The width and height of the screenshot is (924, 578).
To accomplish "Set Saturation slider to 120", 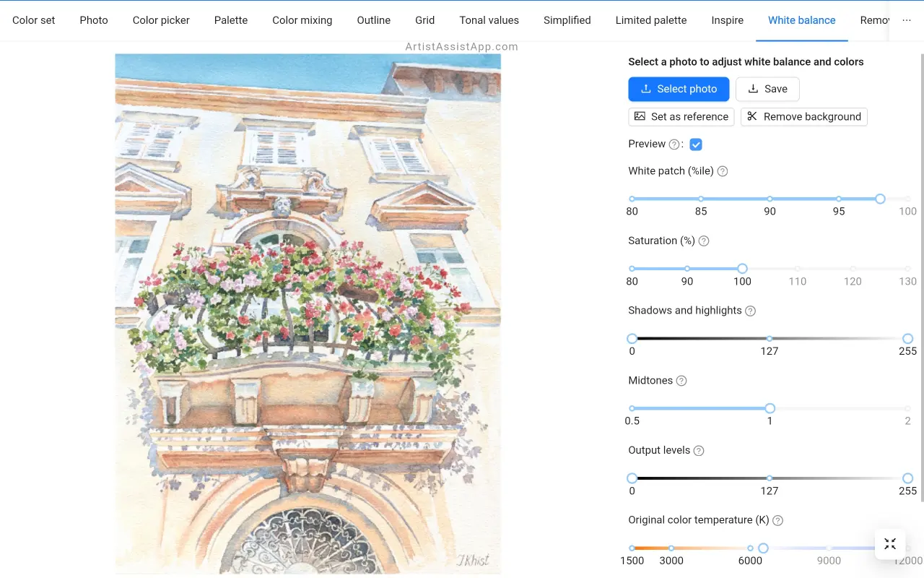I will tap(853, 269).
